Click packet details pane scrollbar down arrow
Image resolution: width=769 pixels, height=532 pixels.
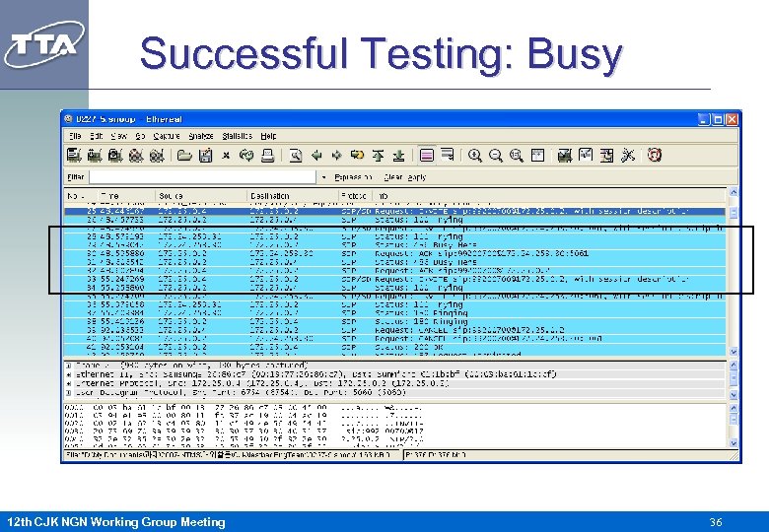click(734, 394)
